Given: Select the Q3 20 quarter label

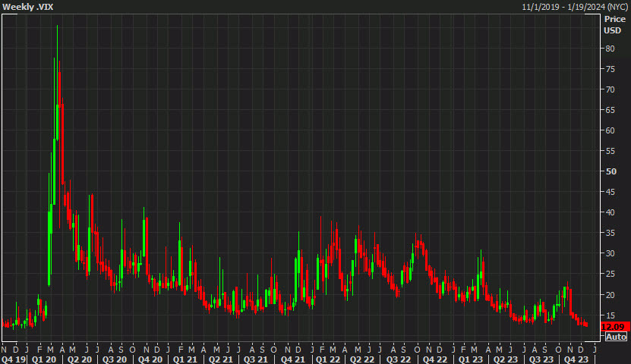Looking at the screenshot, I should [x=115, y=359].
